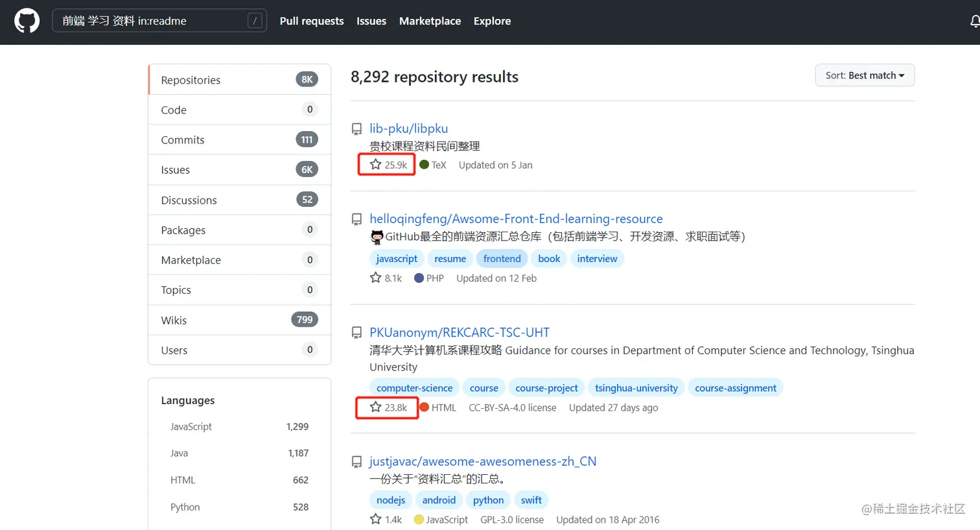Click the nodejs topic tag
980x530 pixels.
point(391,500)
